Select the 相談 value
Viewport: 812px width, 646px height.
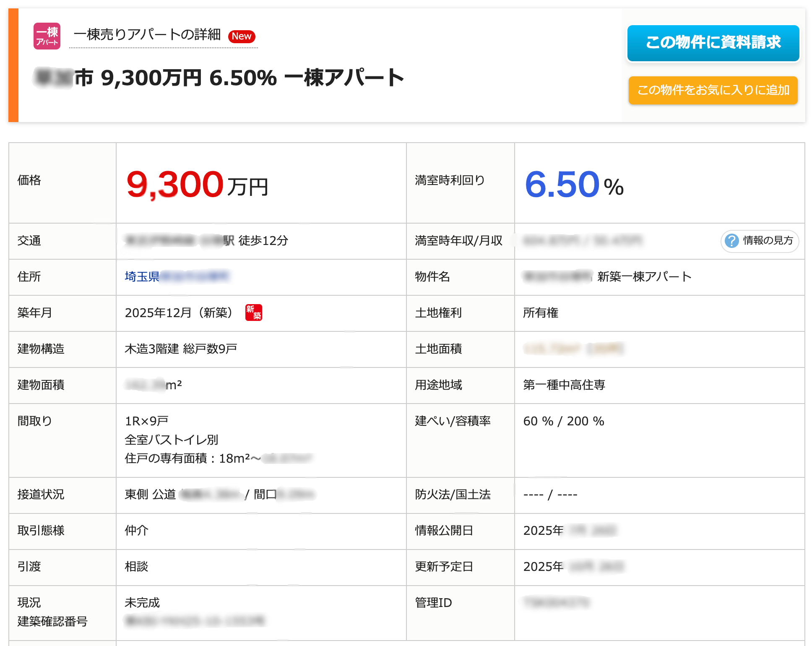pyautogui.click(x=137, y=567)
